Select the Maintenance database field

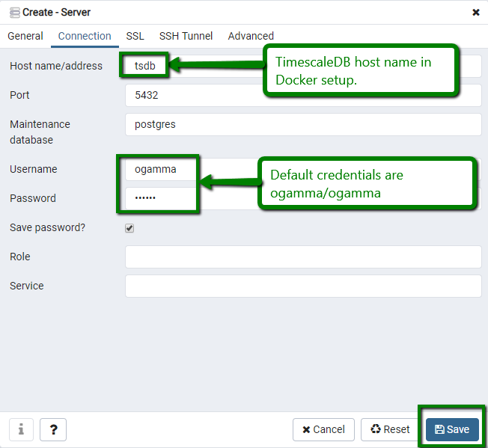(302, 125)
